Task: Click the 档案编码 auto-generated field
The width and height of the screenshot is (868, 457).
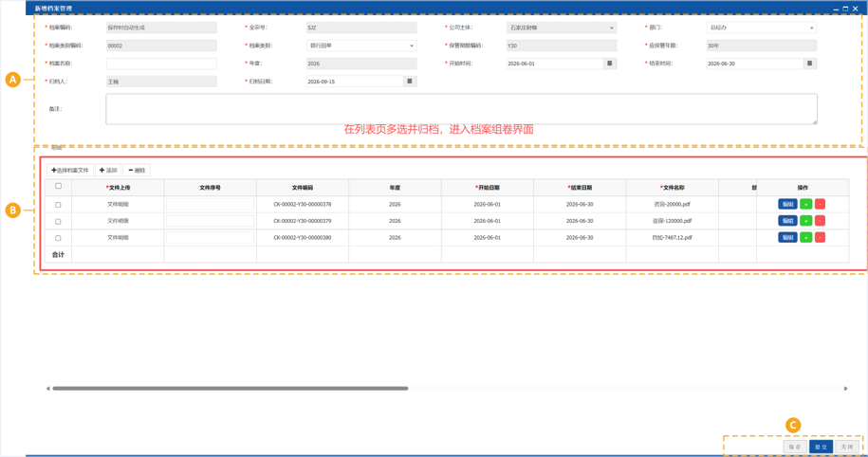Action: [161, 27]
